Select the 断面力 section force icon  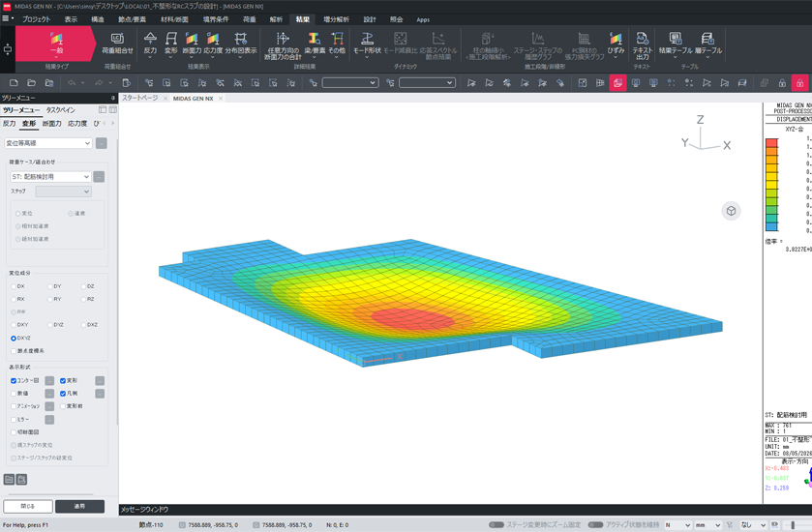point(192,43)
